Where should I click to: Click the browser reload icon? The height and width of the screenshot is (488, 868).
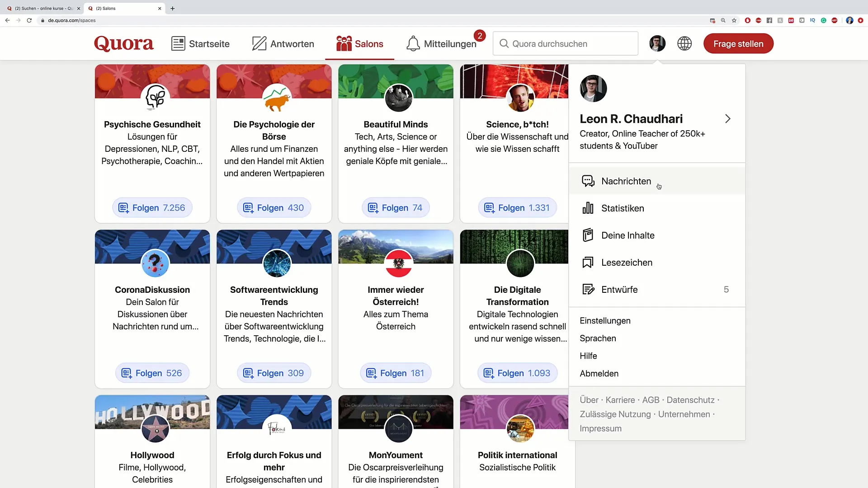pos(29,20)
